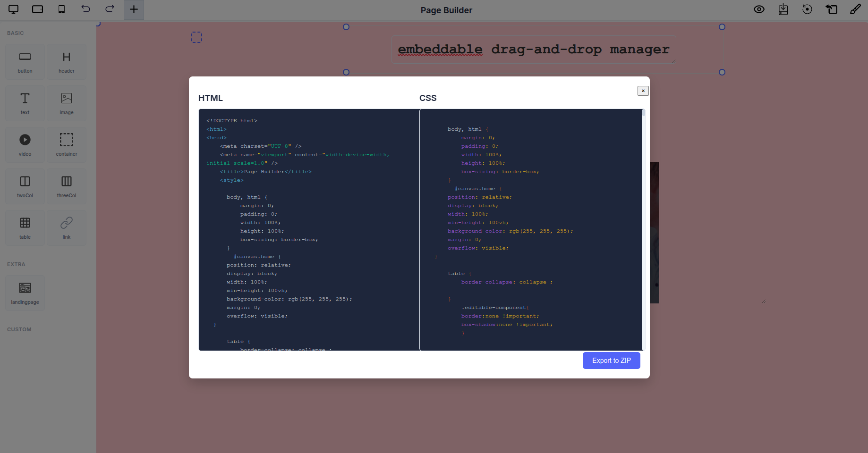Switch to tablet preview mode

pos(37,9)
